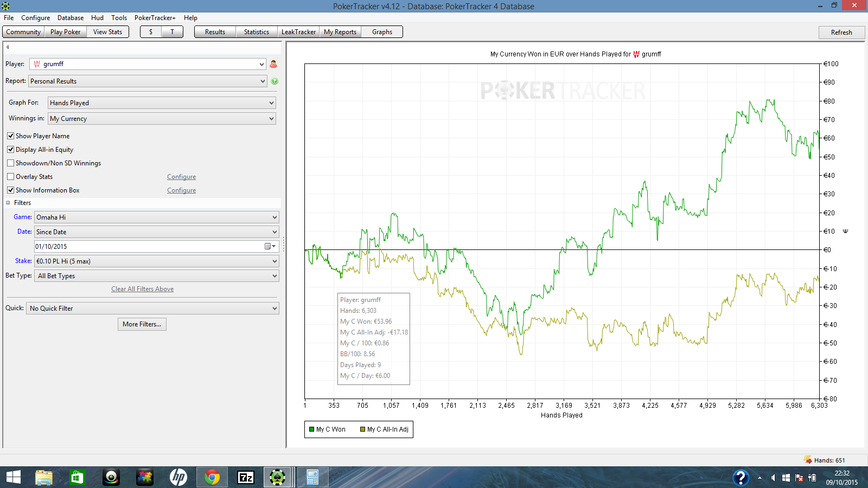The width and height of the screenshot is (868, 488).
Task: Open the Hud menu
Action: [97, 18]
